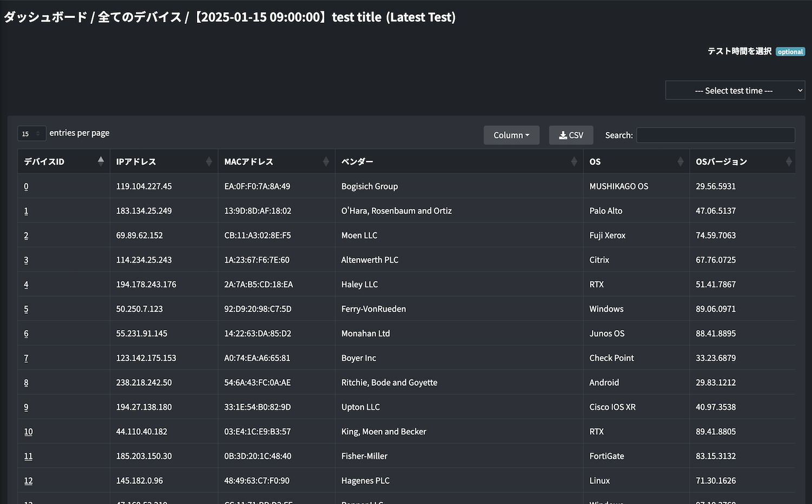Click the MACアドレス column sort icon

tap(326, 161)
